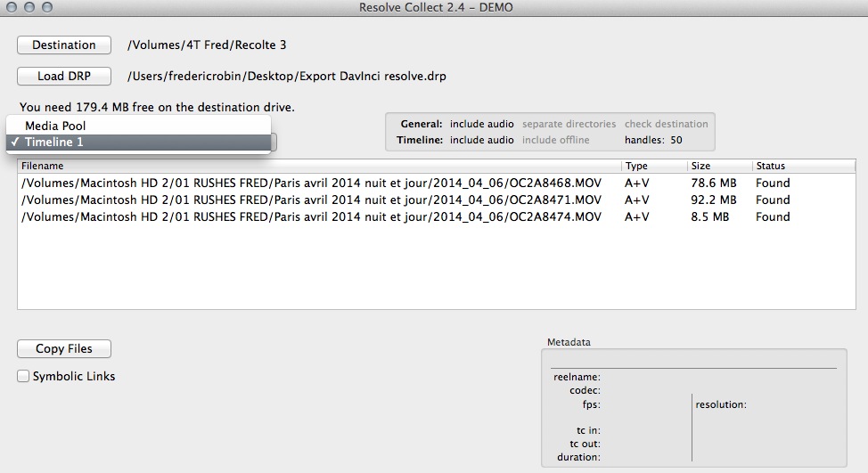Toggle General include audio option
Image resolution: width=868 pixels, height=473 pixels.
[x=481, y=124]
